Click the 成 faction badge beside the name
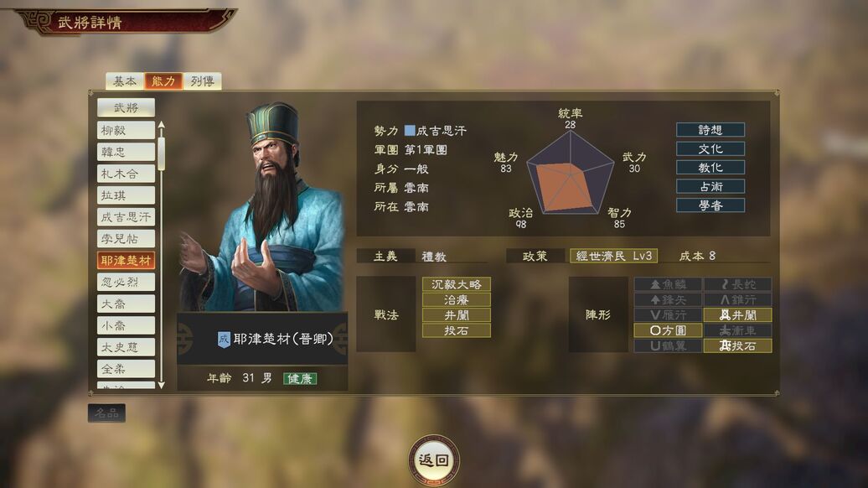This screenshot has width=868, height=488. pyautogui.click(x=224, y=339)
